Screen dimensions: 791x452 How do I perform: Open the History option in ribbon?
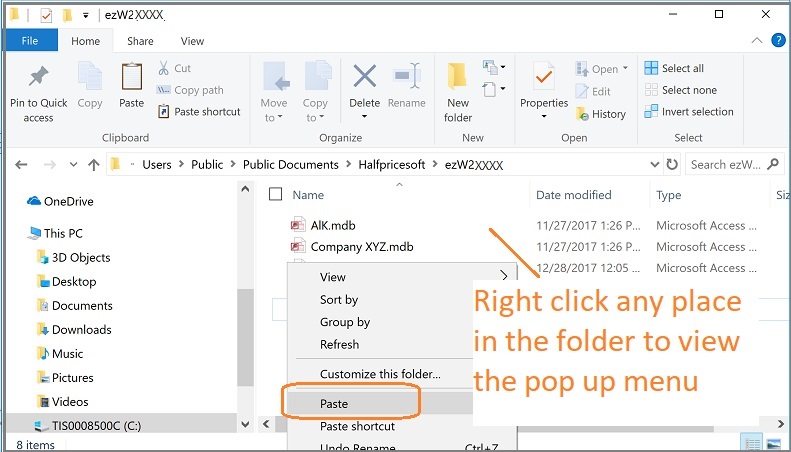click(x=600, y=114)
